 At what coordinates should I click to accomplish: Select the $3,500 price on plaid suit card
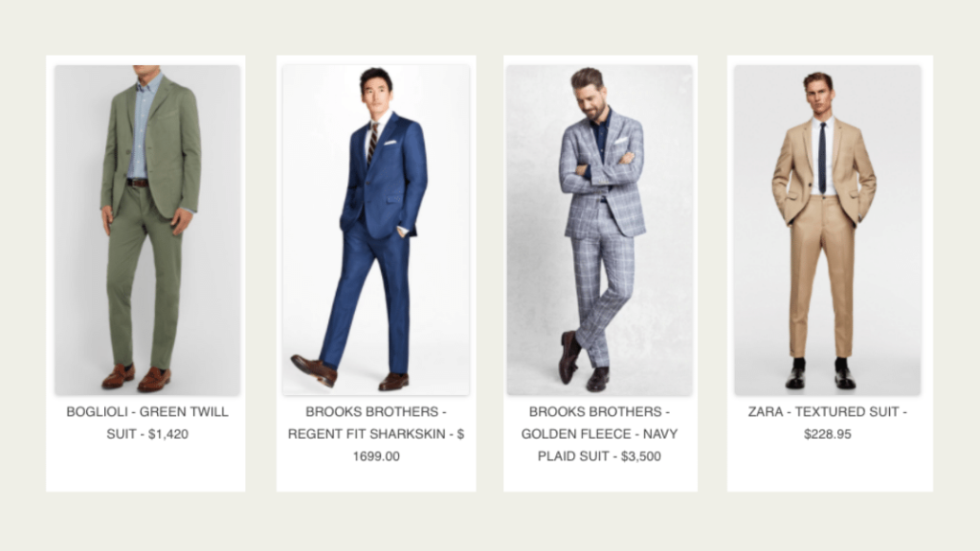pyautogui.click(x=640, y=456)
